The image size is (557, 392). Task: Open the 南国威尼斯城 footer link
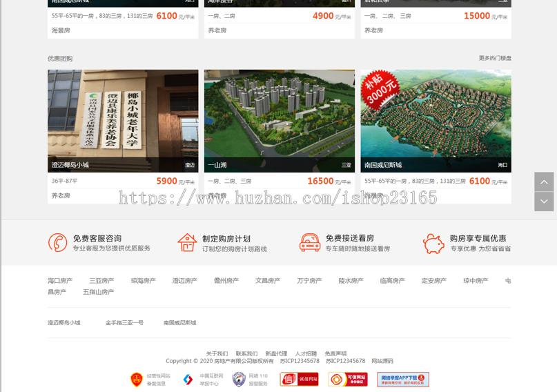(x=179, y=322)
